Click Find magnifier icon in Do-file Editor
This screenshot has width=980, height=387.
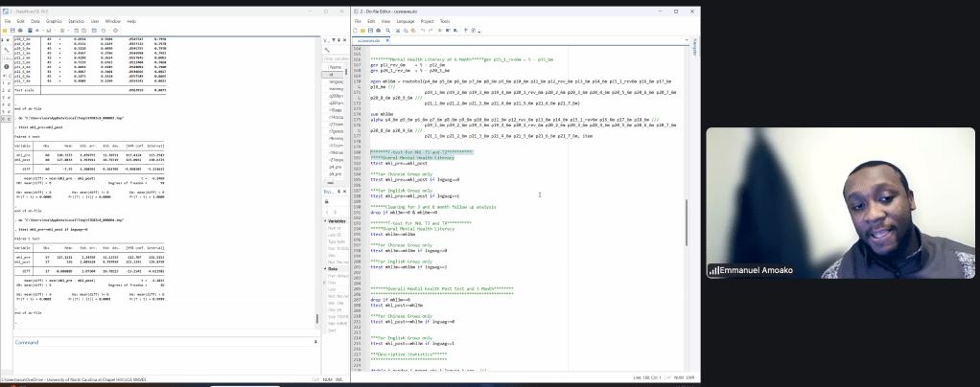coord(387,31)
